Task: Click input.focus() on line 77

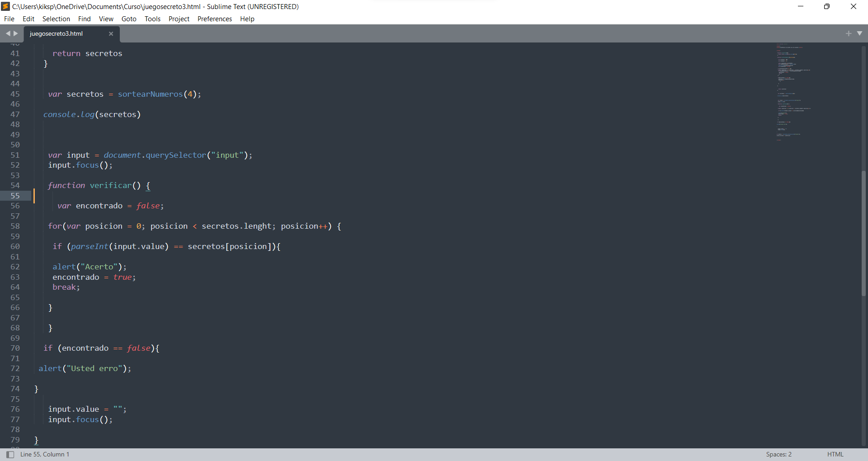Action: 80,419
